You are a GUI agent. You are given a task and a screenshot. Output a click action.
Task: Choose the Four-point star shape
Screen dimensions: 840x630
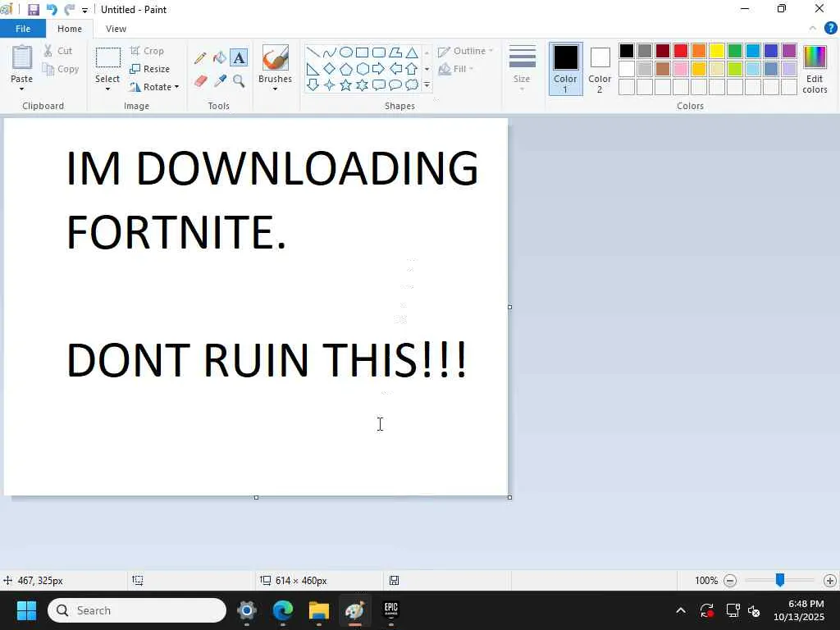330,84
